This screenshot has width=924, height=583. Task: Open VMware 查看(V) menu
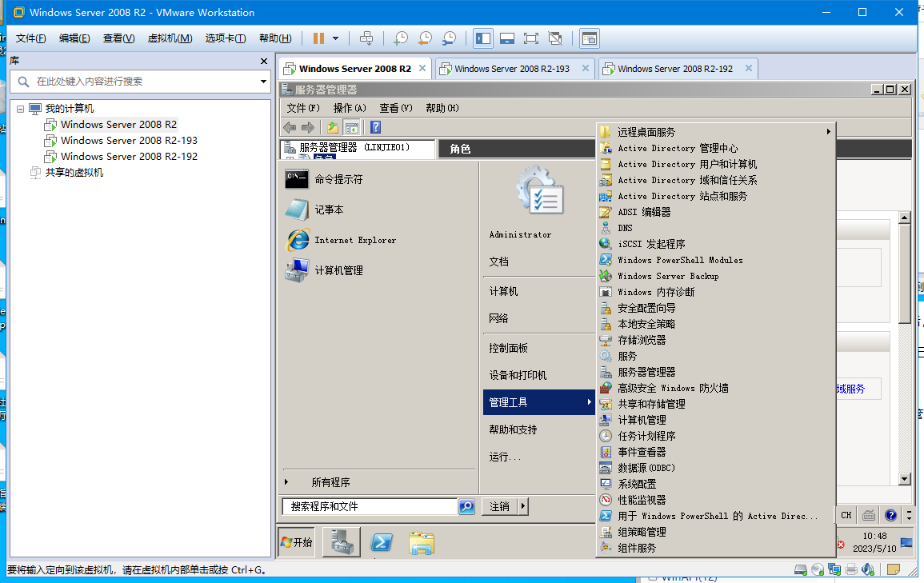[118, 38]
